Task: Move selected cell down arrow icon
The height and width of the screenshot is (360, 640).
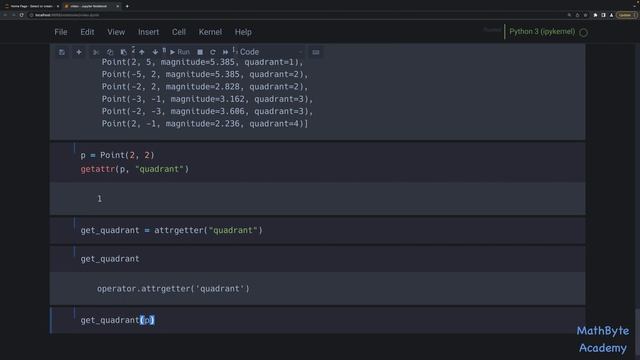Action: 155,52
